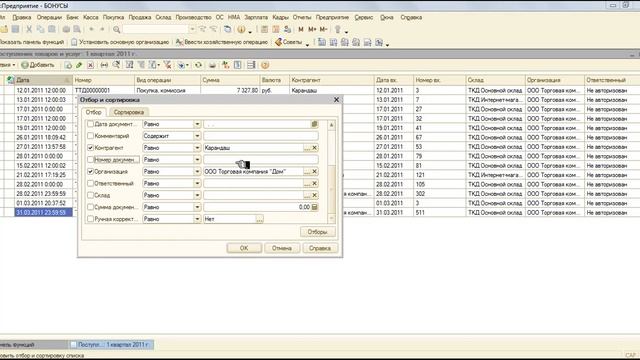Close the Отбор и сортировка dialog
This screenshot has width=640, height=360.
336,100
